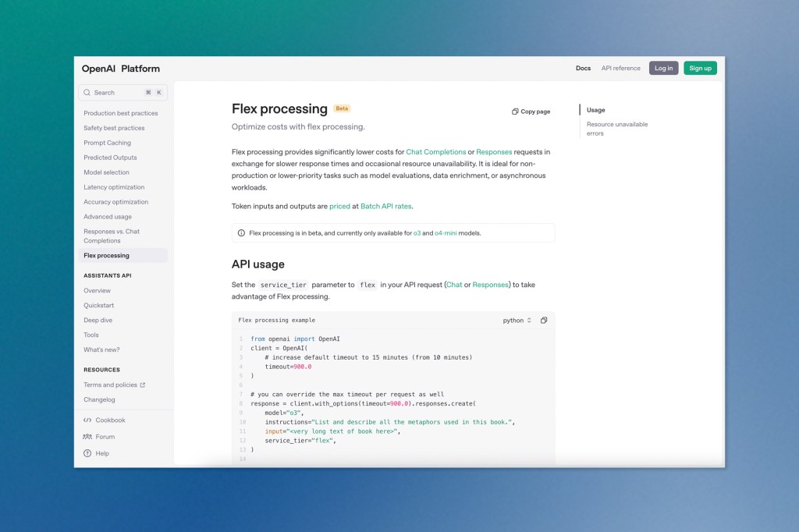Open Deep dive in sidebar

(98, 320)
